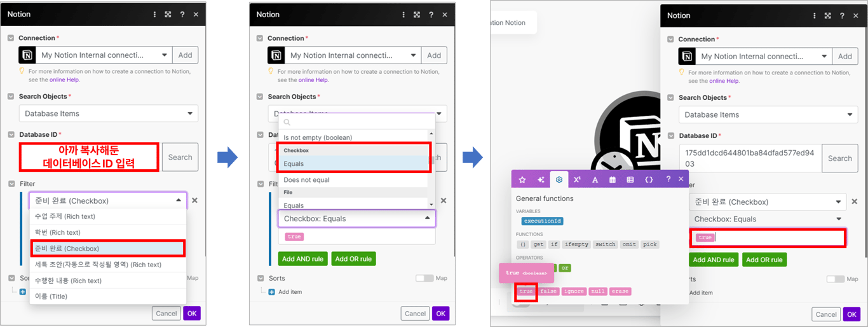Switch to the calendar date functions tab in the popup
Image resolution: width=868 pixels, height=327 pixels.
(613, 179)
